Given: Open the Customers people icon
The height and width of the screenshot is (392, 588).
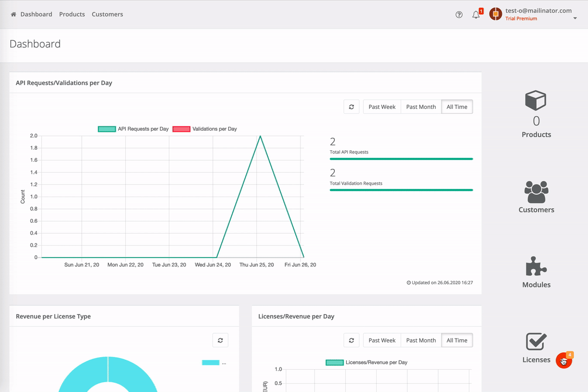Looking at the screenshot, I should pos(536,192).
